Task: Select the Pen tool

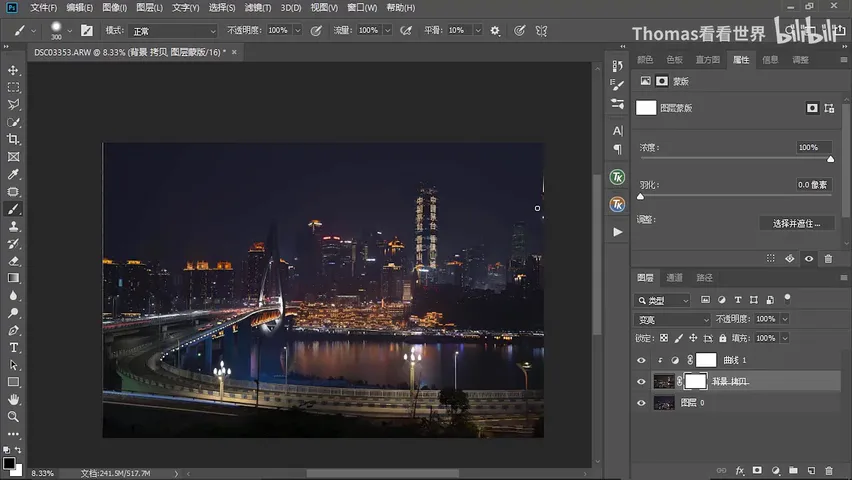Action: point(13,330)
